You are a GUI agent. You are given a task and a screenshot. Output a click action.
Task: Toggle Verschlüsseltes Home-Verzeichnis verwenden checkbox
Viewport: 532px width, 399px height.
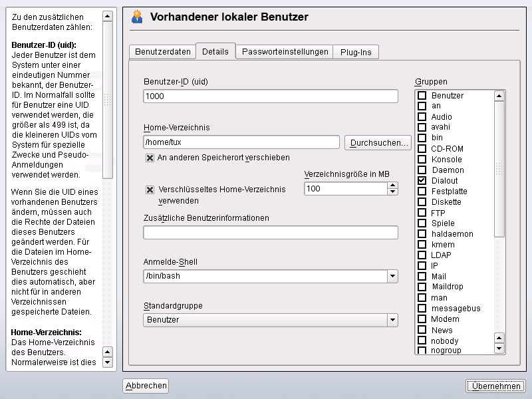150,190
